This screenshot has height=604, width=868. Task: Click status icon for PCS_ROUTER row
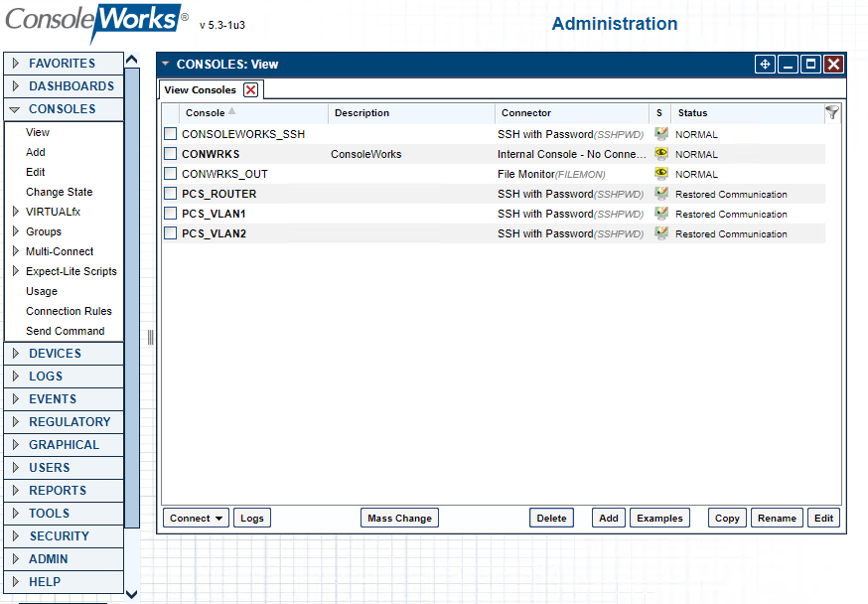point(661,193)
